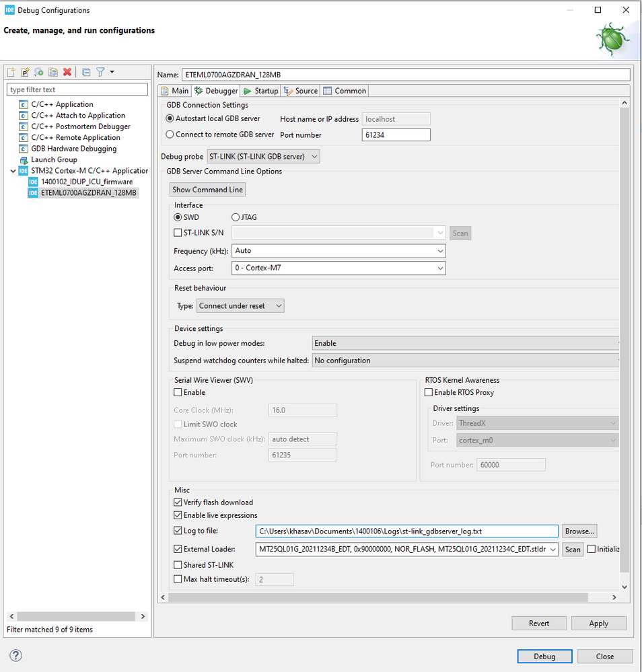Toggle Enable live expressions checkbox
642x672 pixels.
pos(178,515)
